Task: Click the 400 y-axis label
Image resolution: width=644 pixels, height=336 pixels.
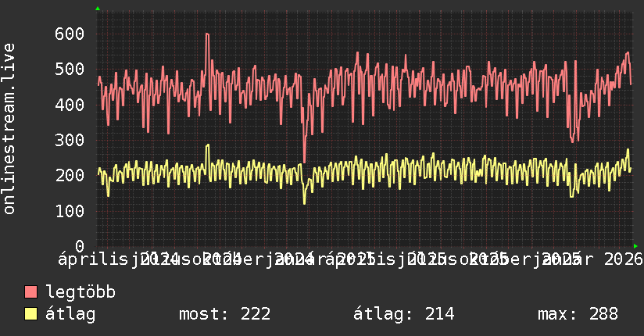Action: 70,105
